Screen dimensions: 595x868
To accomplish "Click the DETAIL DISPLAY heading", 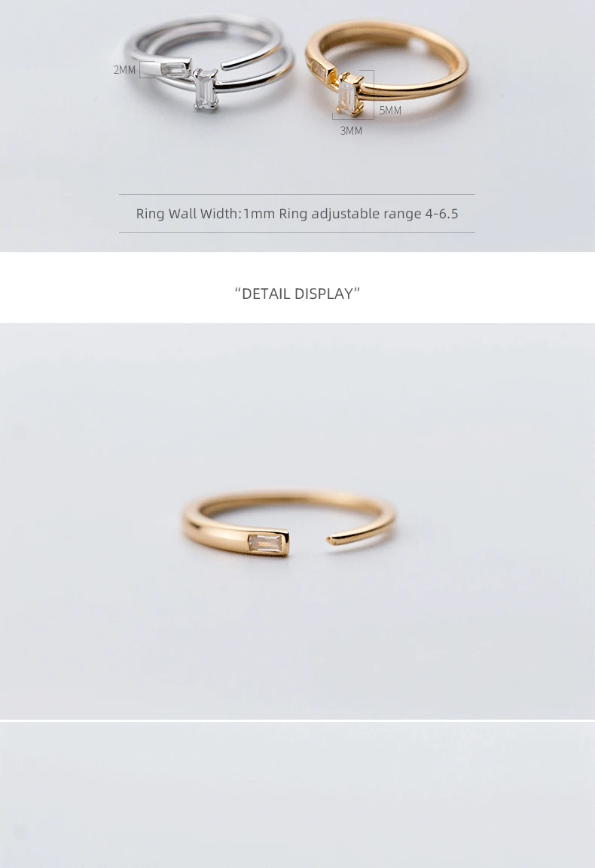I will point(297,294).
